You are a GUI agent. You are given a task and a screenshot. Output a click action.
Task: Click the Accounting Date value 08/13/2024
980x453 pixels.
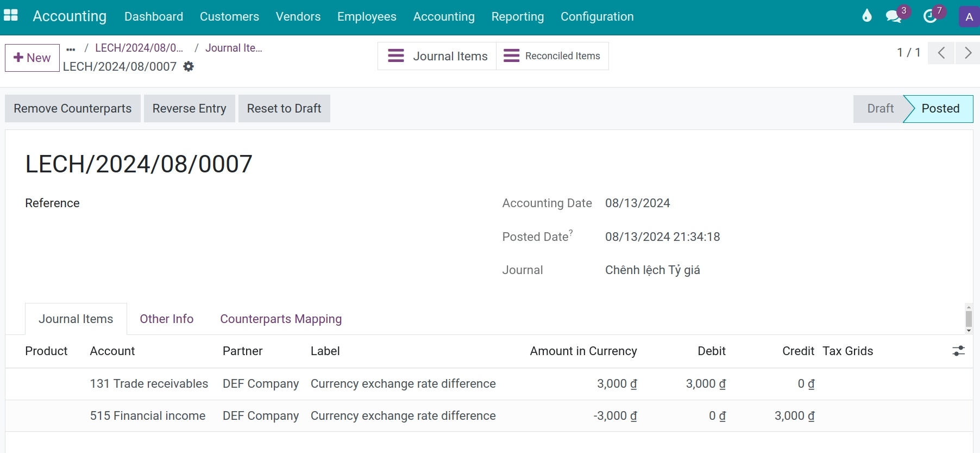638,203
